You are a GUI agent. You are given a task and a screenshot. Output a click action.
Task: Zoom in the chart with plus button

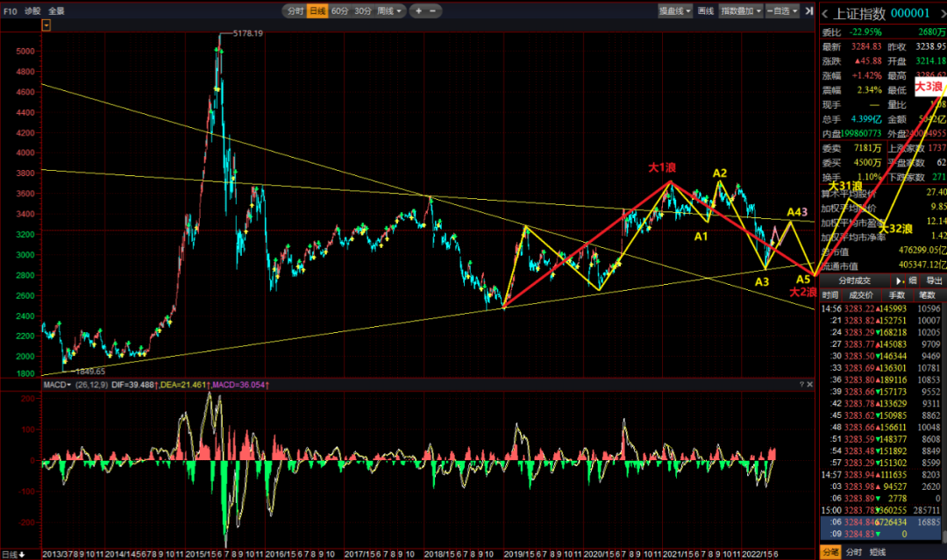419,11
